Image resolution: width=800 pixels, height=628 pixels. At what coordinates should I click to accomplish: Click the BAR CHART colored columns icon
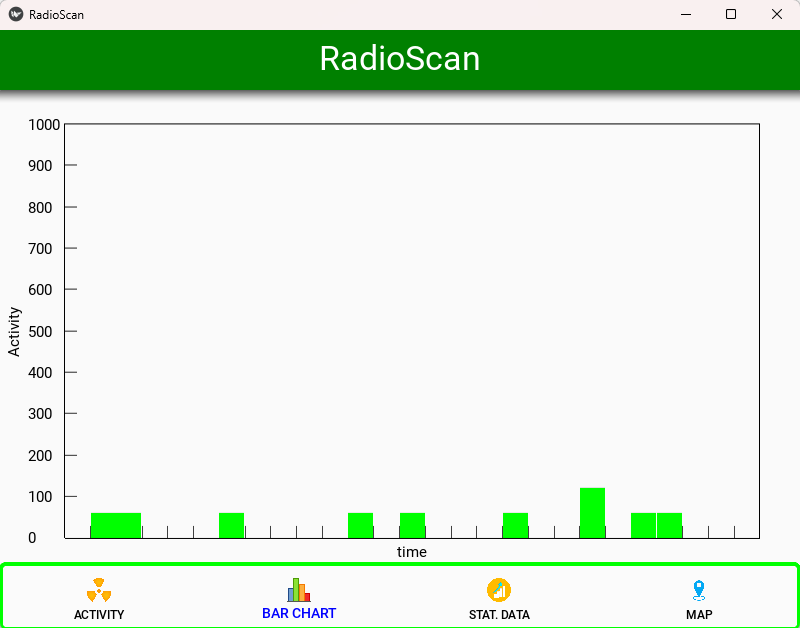click(x=299, y=589)
